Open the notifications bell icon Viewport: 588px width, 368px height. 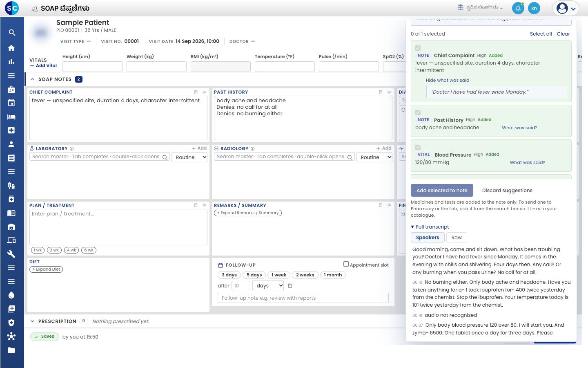[518, 8]
